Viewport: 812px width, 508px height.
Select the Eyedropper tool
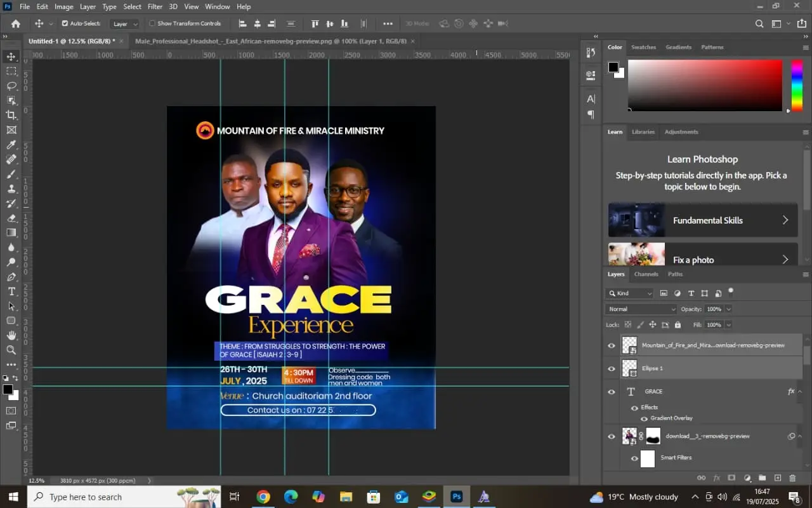[11, 145]
